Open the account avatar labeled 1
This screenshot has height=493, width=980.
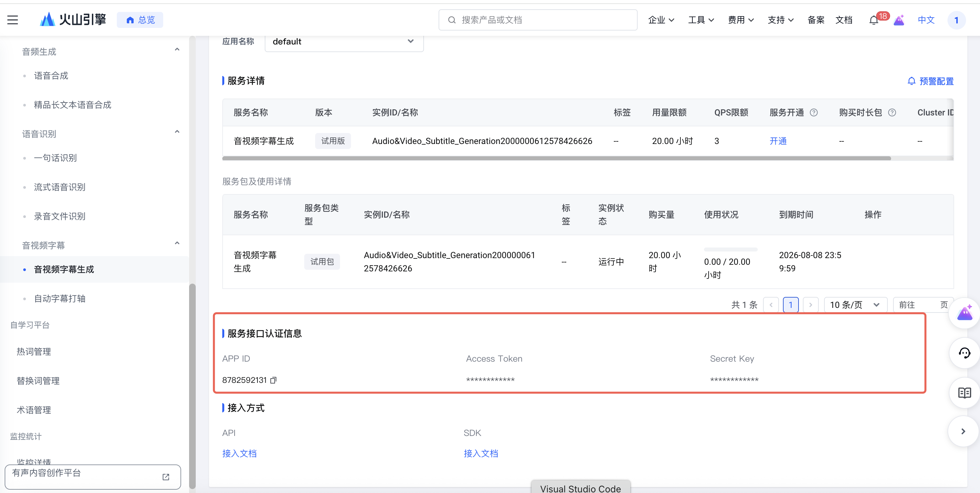coord(957,20)
